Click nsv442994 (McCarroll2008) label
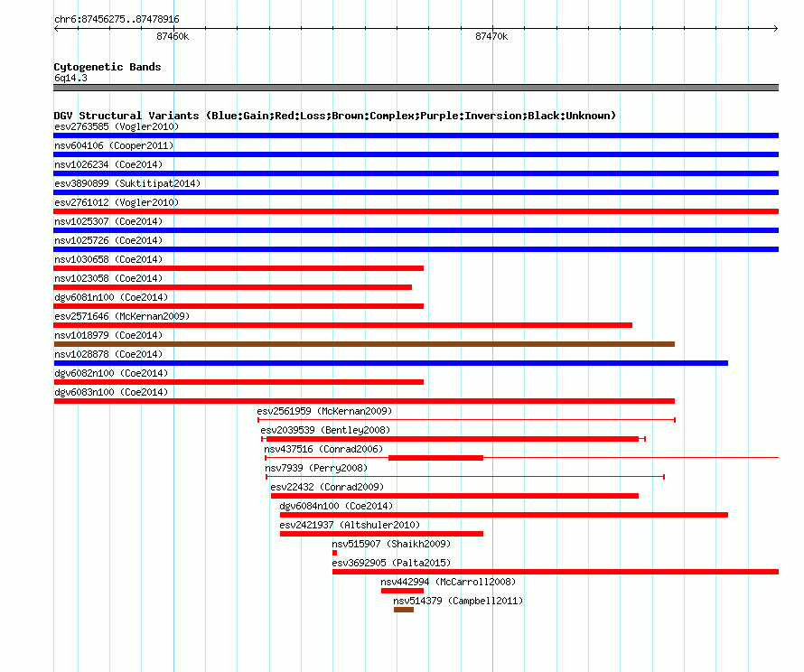This screenshot has width=804, height=672. (x=448, y=582)
